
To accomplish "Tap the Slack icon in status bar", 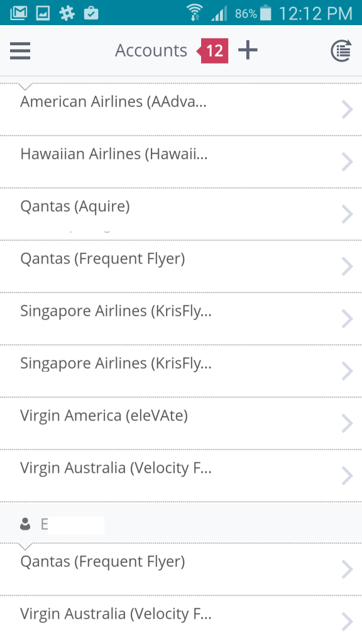I will (x=67, y=13).
